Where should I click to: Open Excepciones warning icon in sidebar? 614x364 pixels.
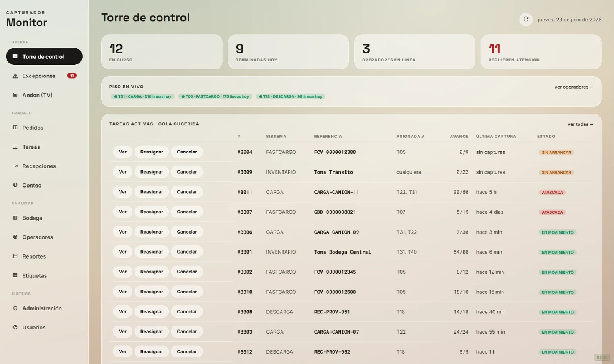pyautogui.click(x=15, y=76)
